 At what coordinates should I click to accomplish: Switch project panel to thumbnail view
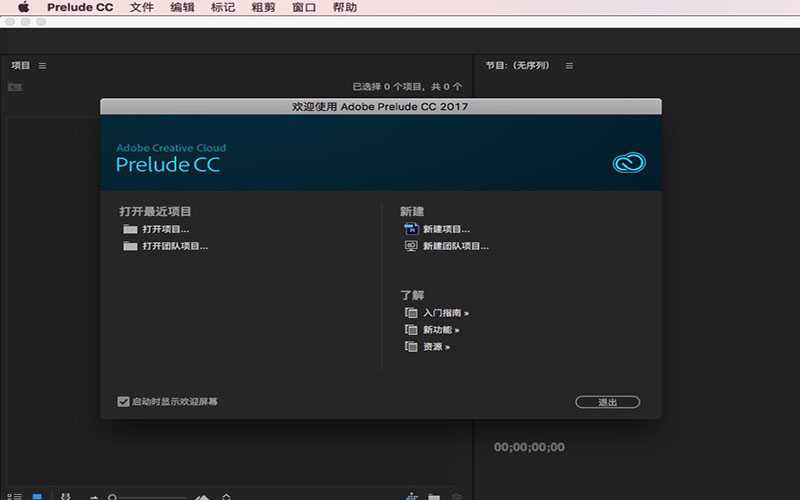[x=37, y=496]
